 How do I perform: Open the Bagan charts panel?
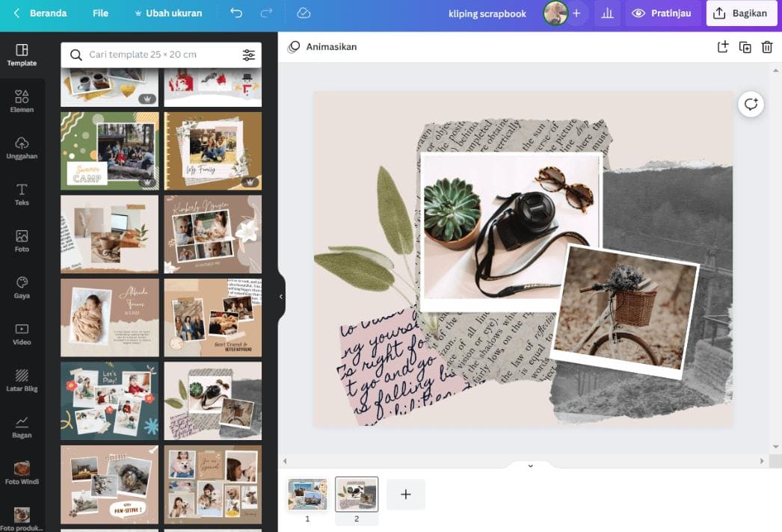(x=22, y=427)
